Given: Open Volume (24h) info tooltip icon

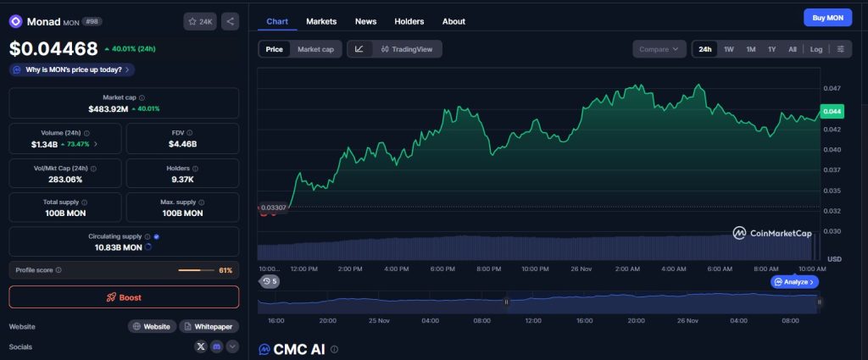Looking at the screenshot, I should click(86, 133).
